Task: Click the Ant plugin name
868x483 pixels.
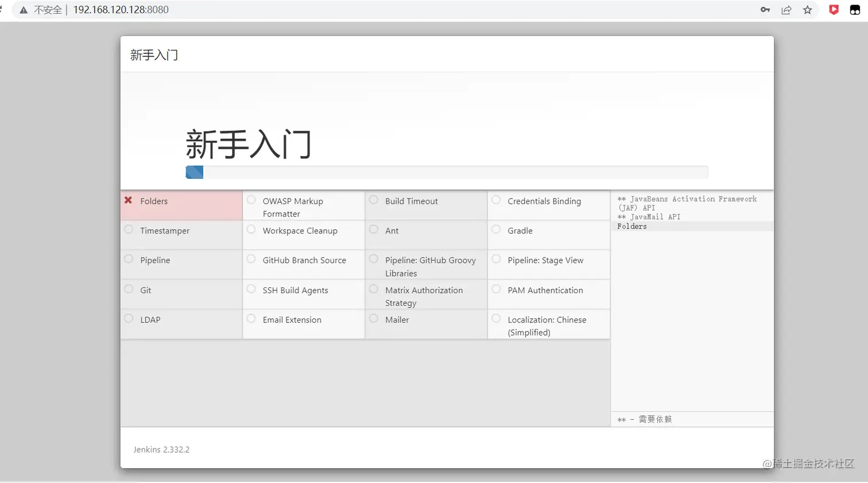Action: (x=392, y=231)
